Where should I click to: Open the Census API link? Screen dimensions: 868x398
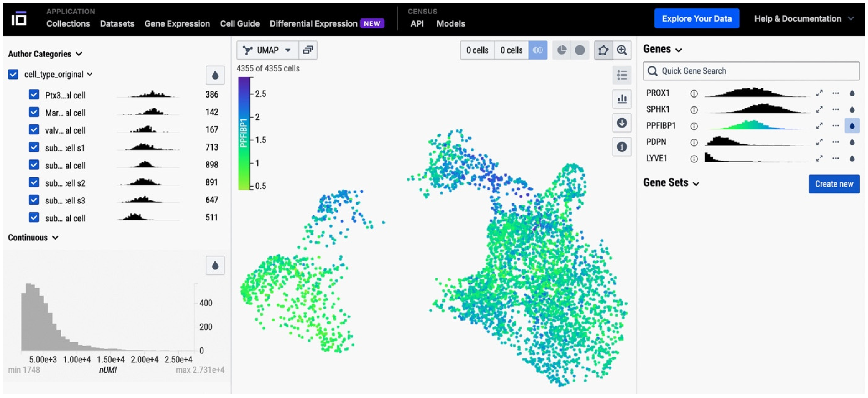coord(417,24)
